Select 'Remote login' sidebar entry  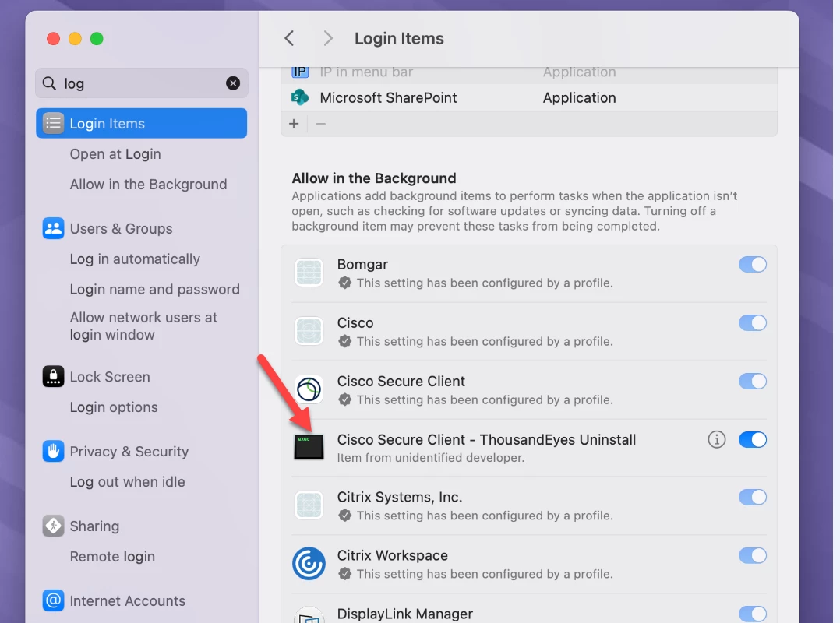click(x=112, y=557)
